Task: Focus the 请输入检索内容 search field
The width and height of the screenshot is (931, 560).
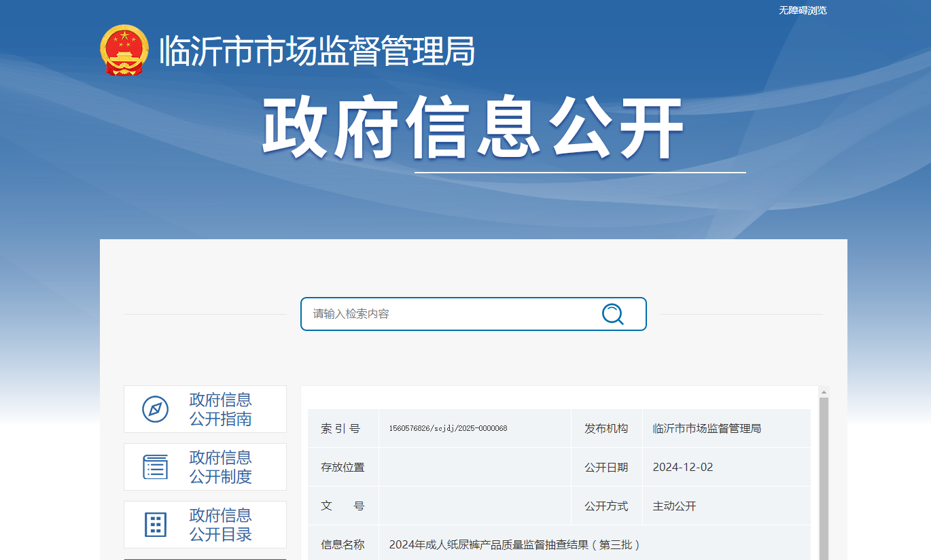Action: pyautogui.click(x=474, y=314)
